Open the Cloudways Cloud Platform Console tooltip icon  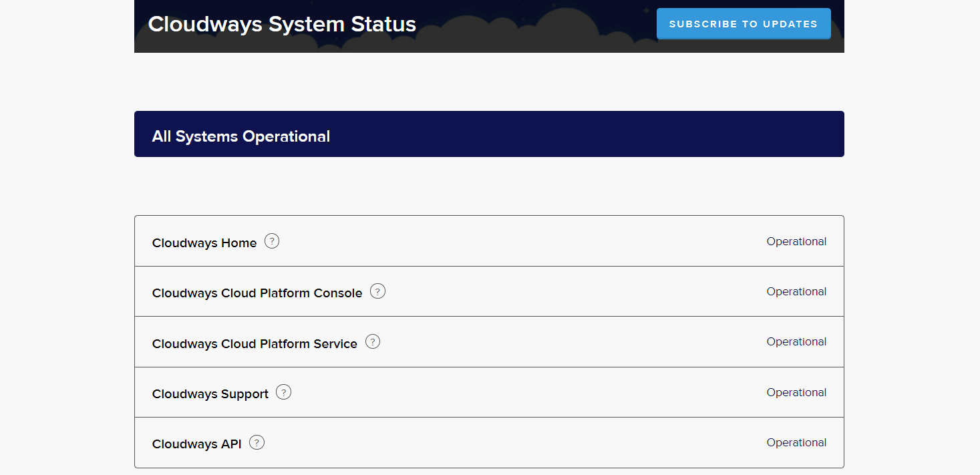click(377, 291)
